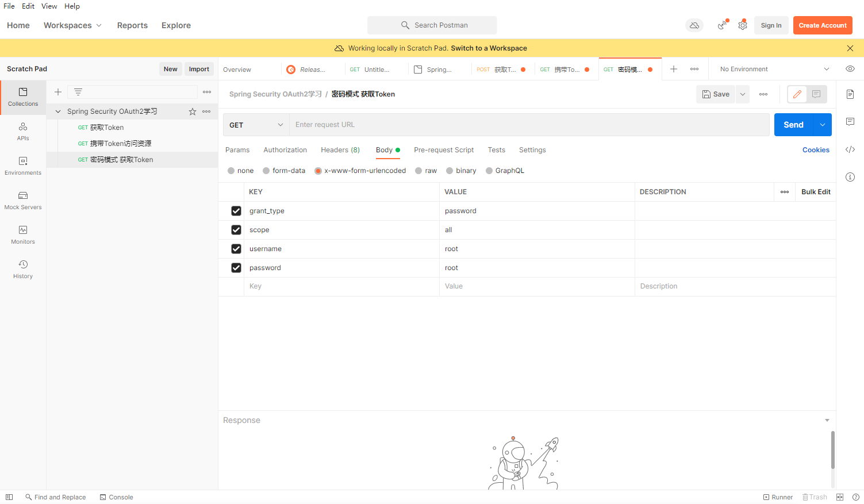Open the code snippet icon
The image size is (864, 504).
(x=850, y=149)
